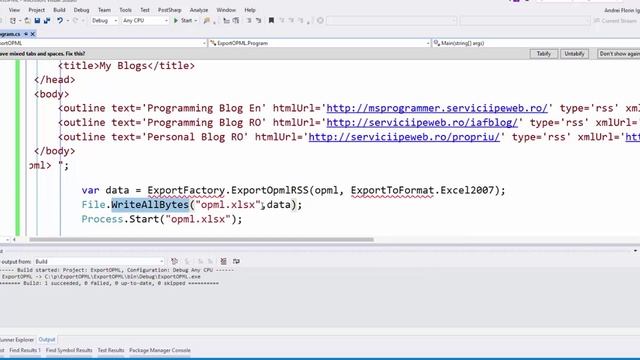Click Process in the Process.Start line

pos(102,219)
